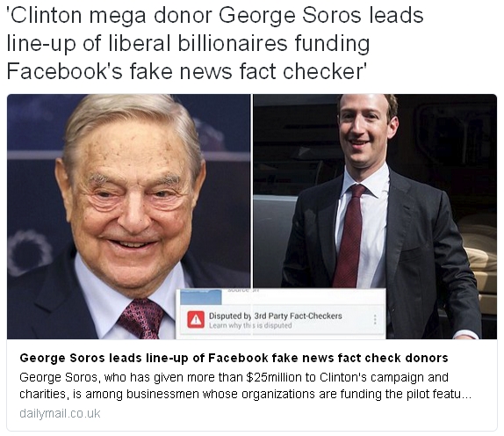The image size is (504, 436).
Task: Click the white circular logo behind elderly man
Action: click(30, 252)
